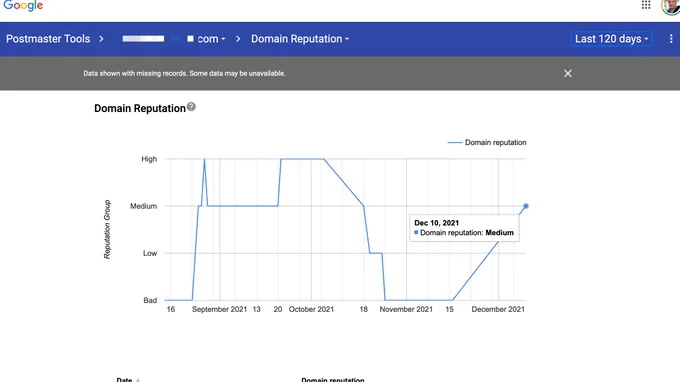Click the October 2021 axis label
The height and width of the screenshot is (382, 680).
pos(311,309)
